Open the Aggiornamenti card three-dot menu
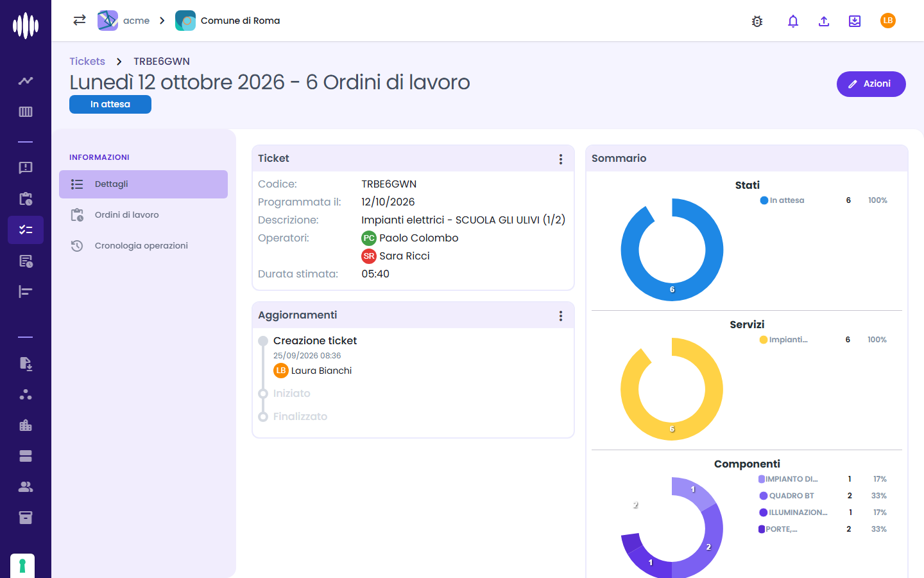The width and height of the screenshot is (924, 578). coord(561,316)
